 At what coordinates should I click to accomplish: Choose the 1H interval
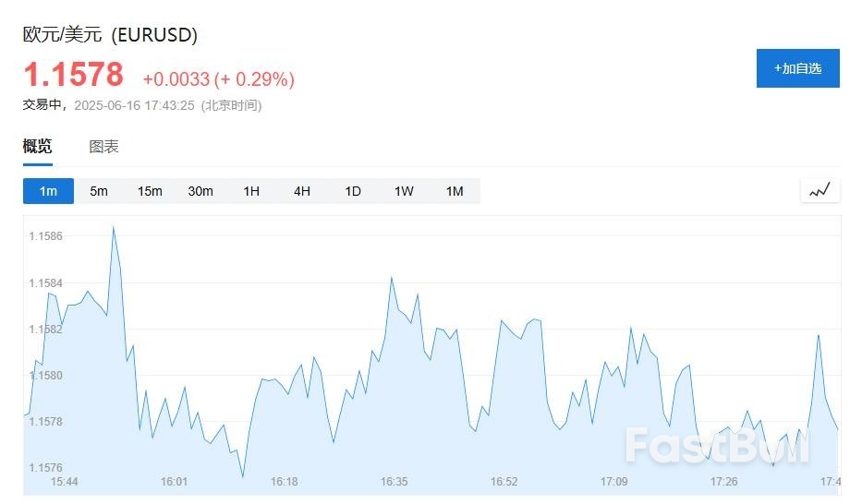point(251,191)
